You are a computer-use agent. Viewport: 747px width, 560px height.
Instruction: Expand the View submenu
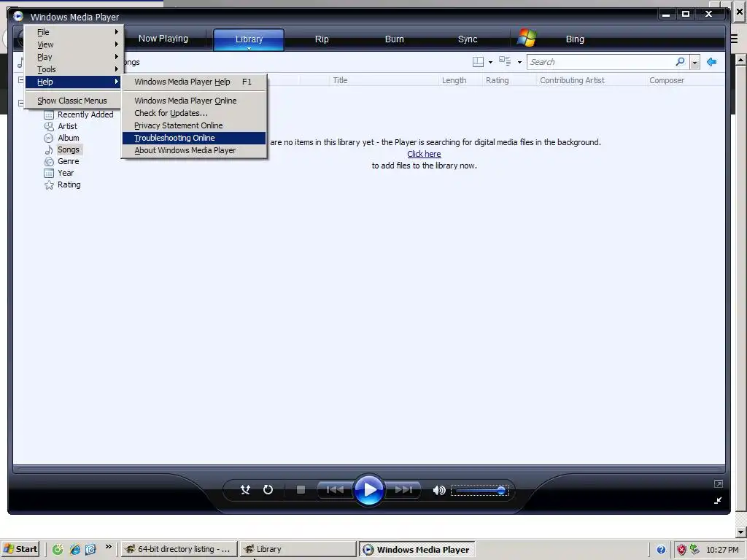click(74, 44)
